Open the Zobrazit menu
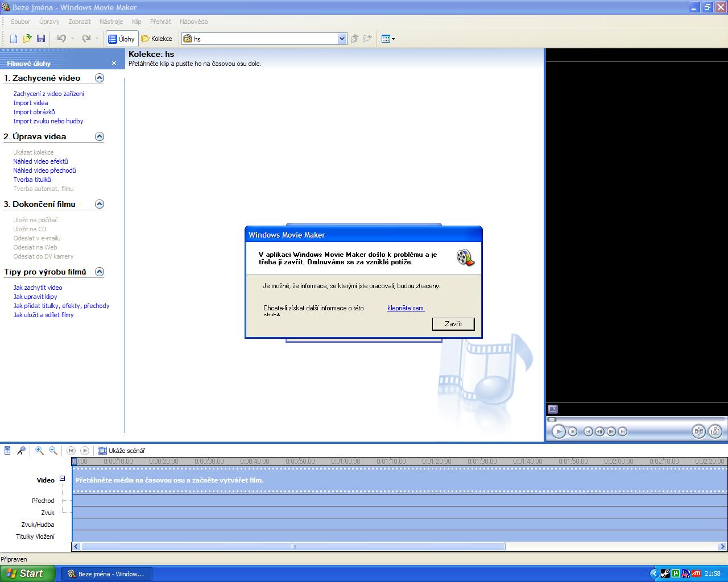This screenshot has height=582, width=728. pos(80,22)
